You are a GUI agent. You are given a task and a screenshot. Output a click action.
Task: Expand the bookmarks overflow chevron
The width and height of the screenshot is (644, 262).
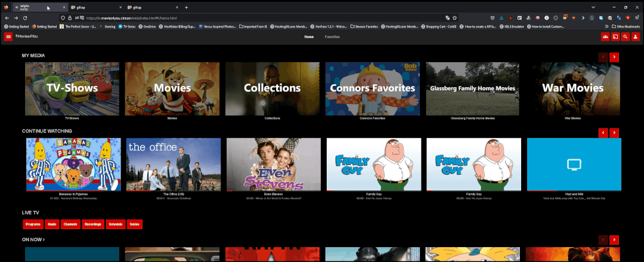607,27
